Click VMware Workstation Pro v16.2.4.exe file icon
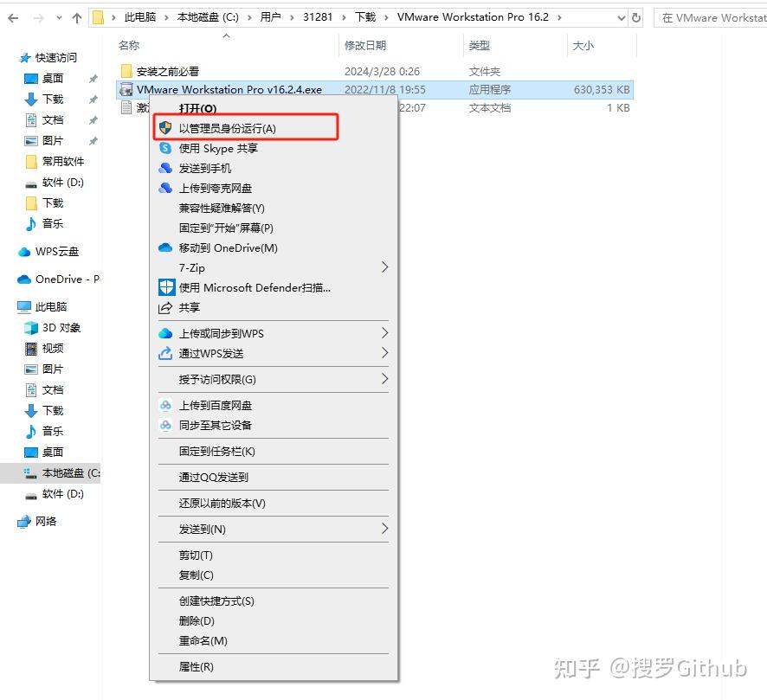 coord(126,89)
